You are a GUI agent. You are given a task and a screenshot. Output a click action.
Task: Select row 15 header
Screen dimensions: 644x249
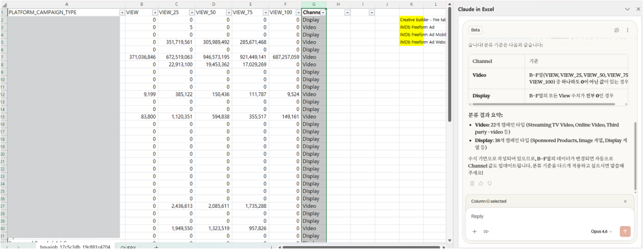3,117
